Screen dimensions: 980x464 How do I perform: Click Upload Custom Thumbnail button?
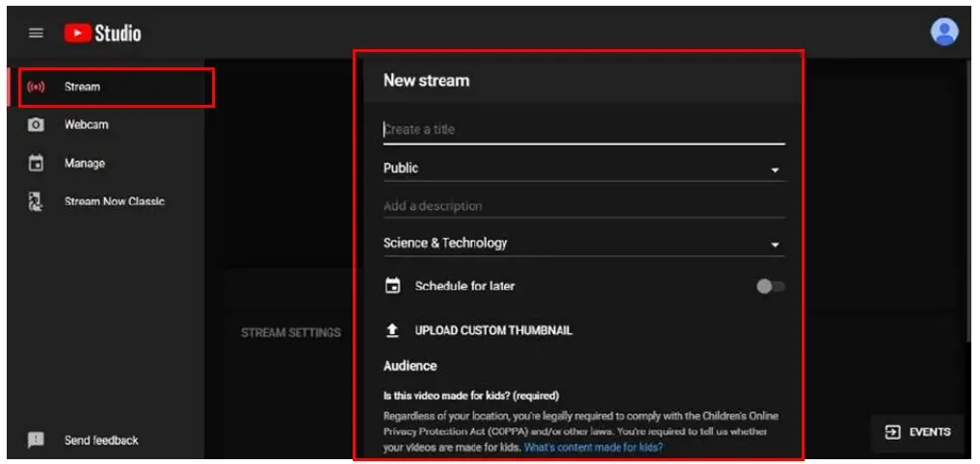tap(492, 330)
